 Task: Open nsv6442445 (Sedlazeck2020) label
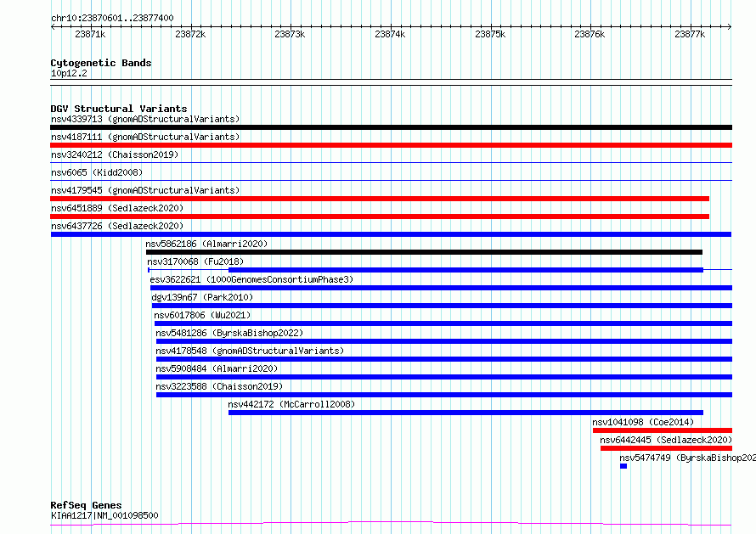pyautogui.click(x=666, y=440)
